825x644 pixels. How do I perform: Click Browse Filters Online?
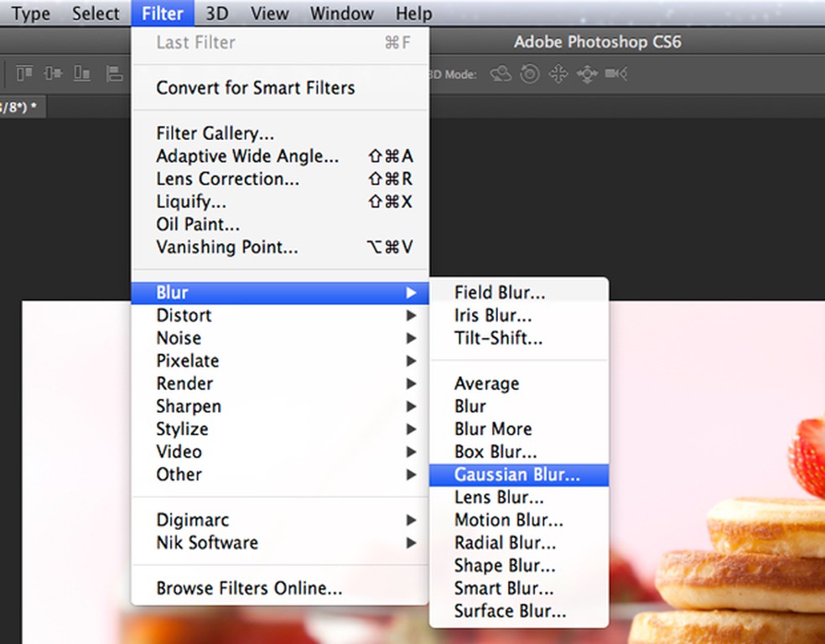coord(249,589)
